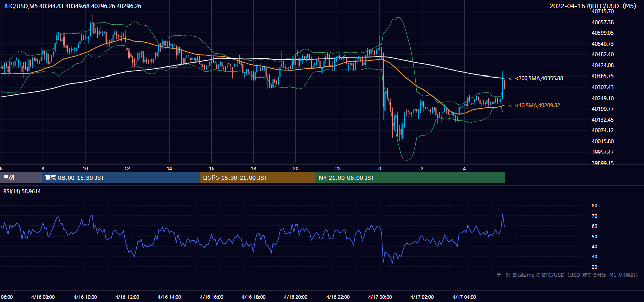Click price axis label 40482.40
The height and width of the screenshot is (302, 644).
point(602,54)
